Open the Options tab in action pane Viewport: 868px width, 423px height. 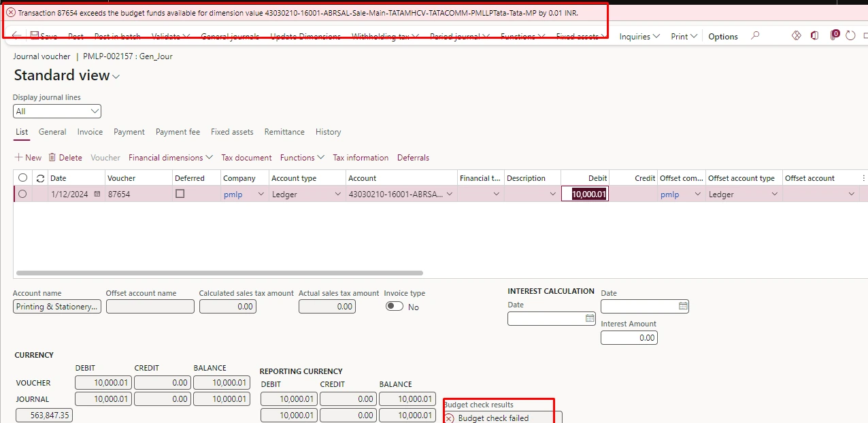pos(723,37)
